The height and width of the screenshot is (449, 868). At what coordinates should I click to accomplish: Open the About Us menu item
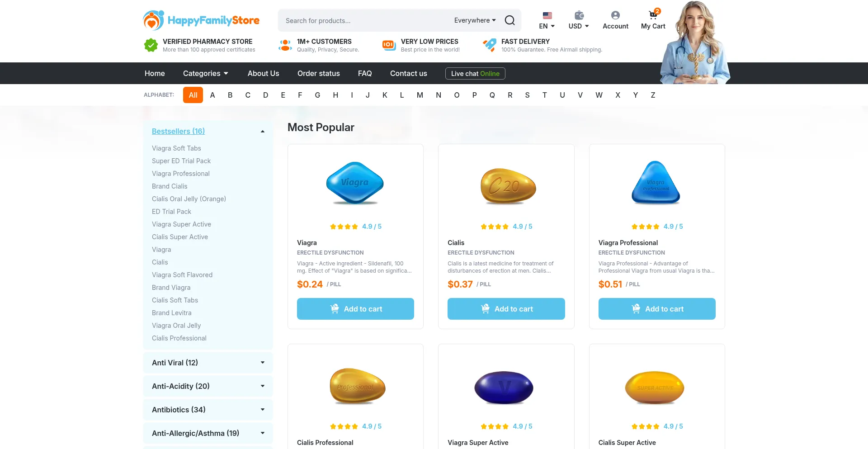click(263, 73)
